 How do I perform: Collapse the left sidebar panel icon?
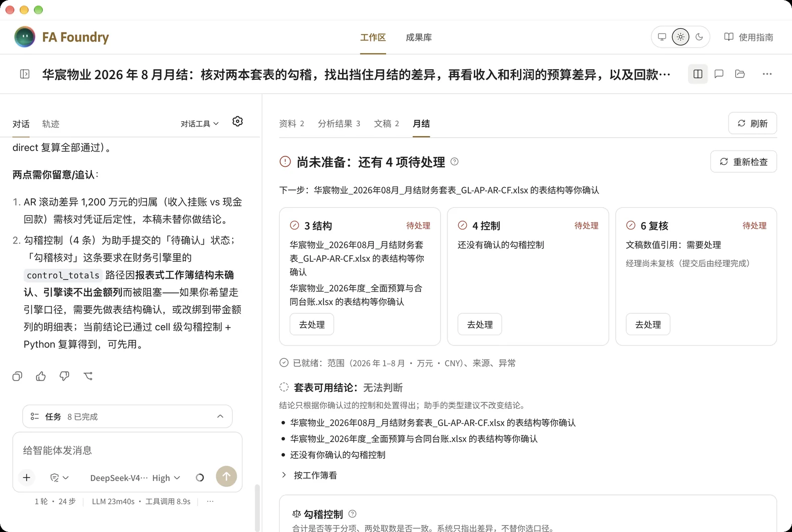tap(25, 74)
